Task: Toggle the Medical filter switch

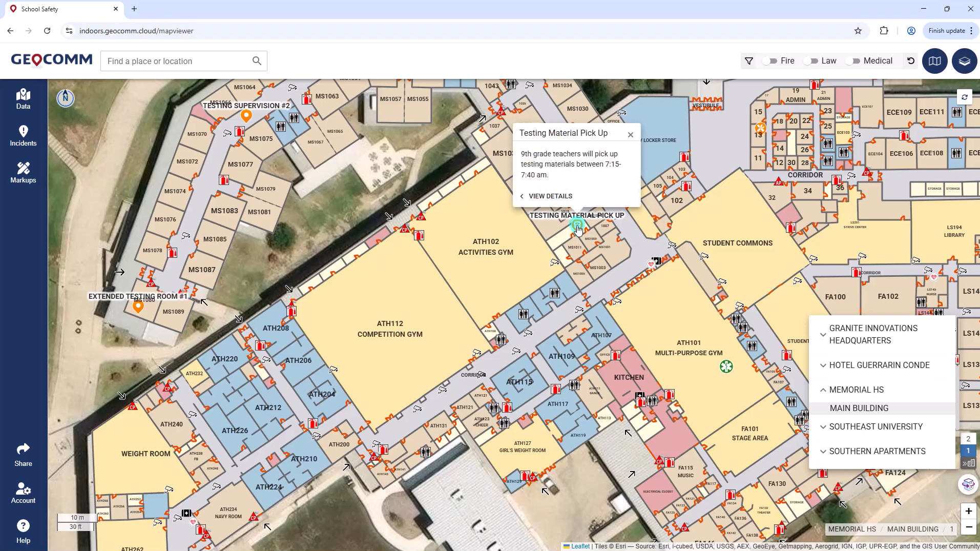Action: click(852, 61)
